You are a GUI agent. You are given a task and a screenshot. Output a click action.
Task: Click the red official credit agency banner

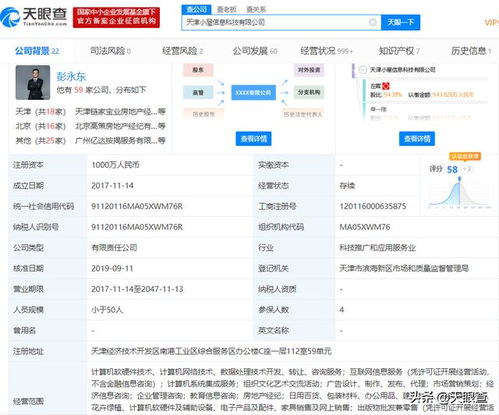tap(116, 17)
